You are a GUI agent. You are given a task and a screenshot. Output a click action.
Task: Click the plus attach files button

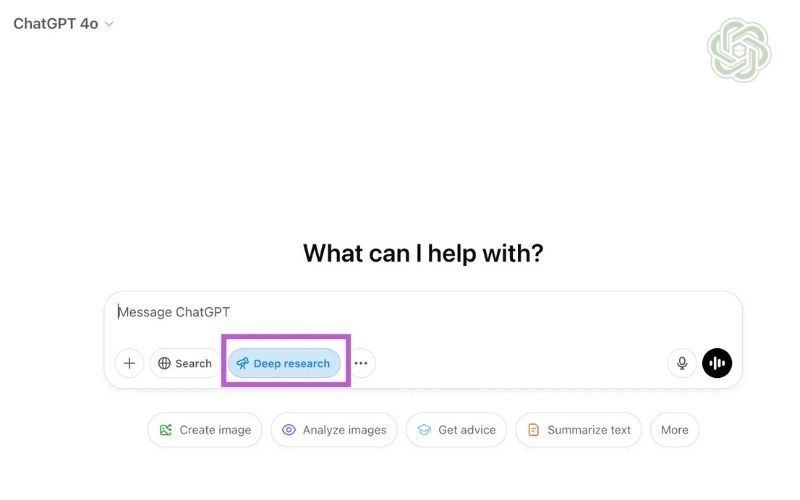pos(130,363)
